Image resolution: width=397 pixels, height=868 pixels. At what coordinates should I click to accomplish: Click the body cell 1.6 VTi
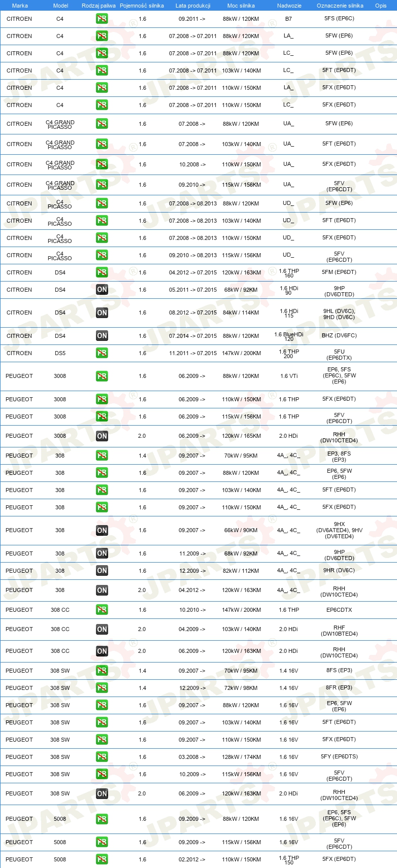pyautogui.click(x=289, y=376)
